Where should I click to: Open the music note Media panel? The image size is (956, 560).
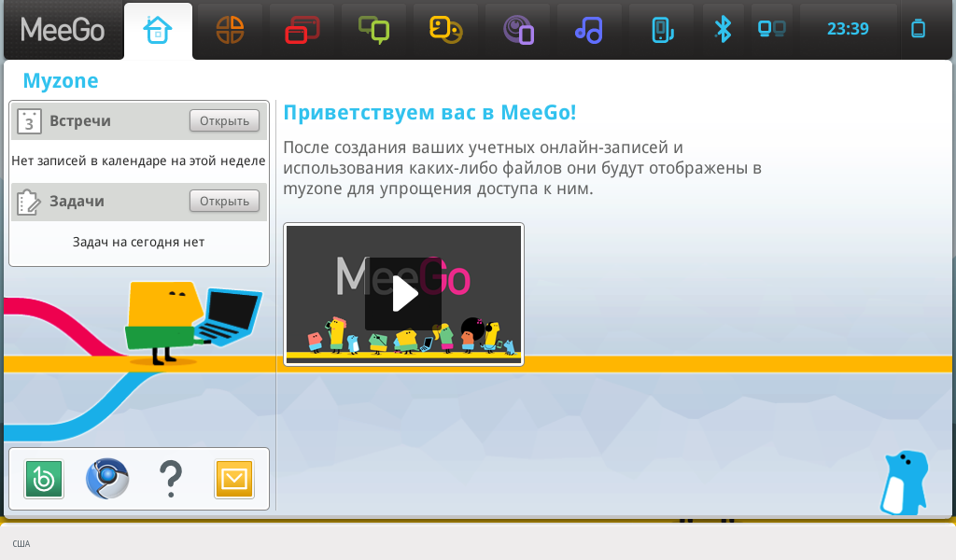click(589, 30)
